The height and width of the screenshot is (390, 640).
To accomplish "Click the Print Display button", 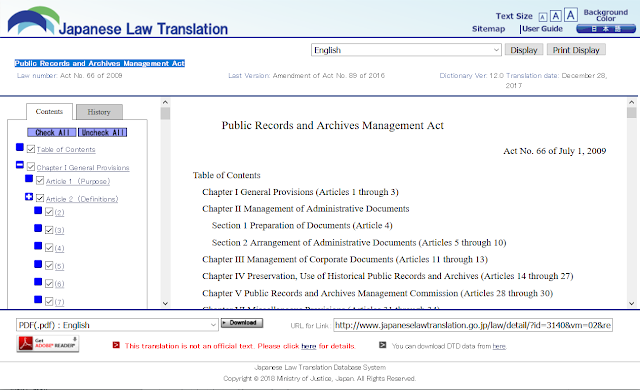I will (576, 50).
